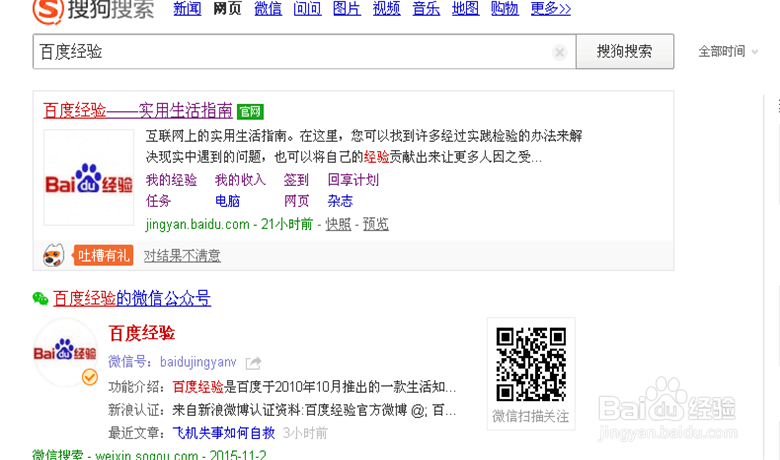This screenshot has height=460, width=780.
Task: Open the 地图 tab
Action: pyautogui.click(x=466, y=8)
